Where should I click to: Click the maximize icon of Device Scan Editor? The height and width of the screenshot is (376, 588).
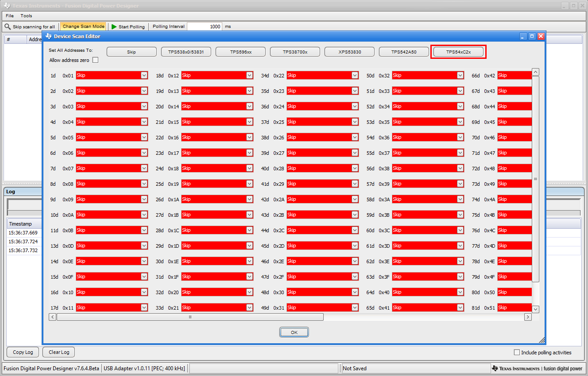[531, 36]
